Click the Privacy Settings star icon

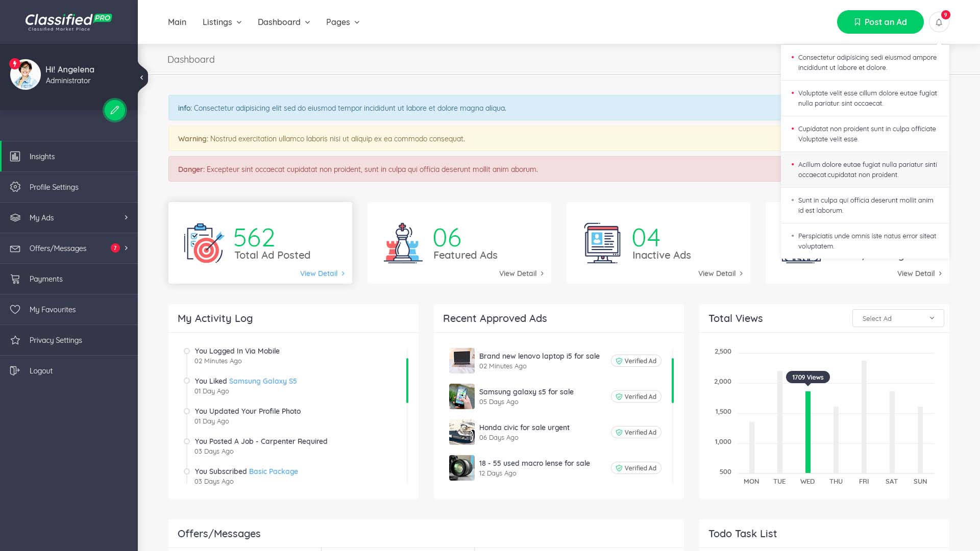click(15, 340)
